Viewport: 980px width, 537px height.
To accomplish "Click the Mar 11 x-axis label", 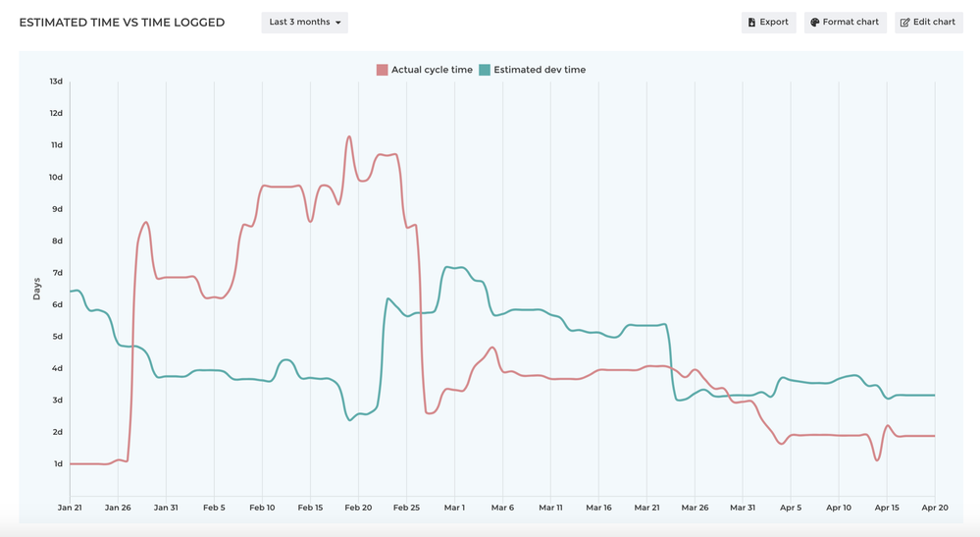I will tap(550, 508).
